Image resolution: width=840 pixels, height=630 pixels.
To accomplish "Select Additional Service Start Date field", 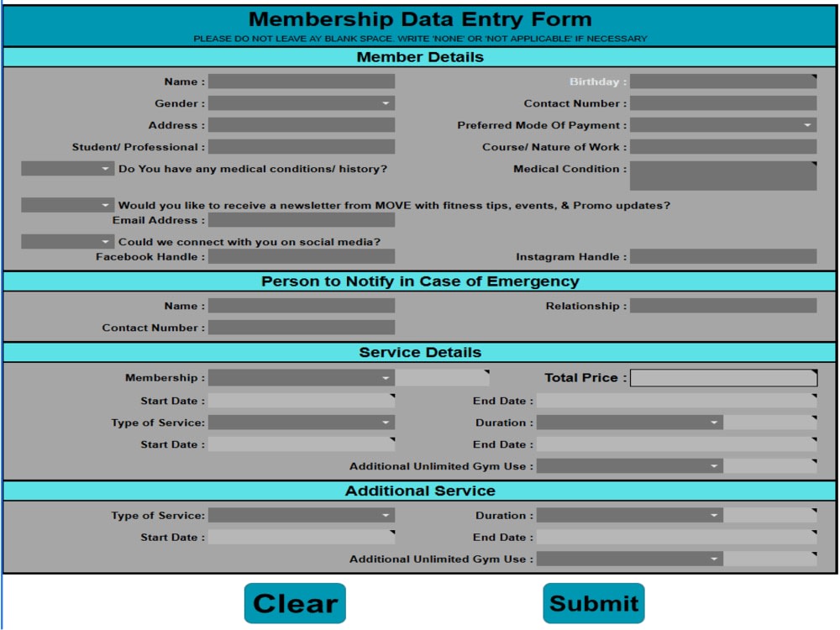I will coord(302,537).
